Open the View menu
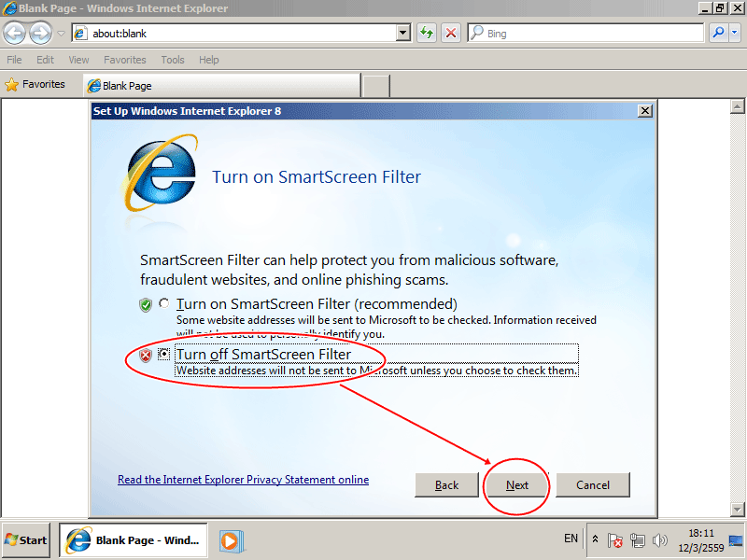The image size is (747, 560). click(x=78, y=60)
